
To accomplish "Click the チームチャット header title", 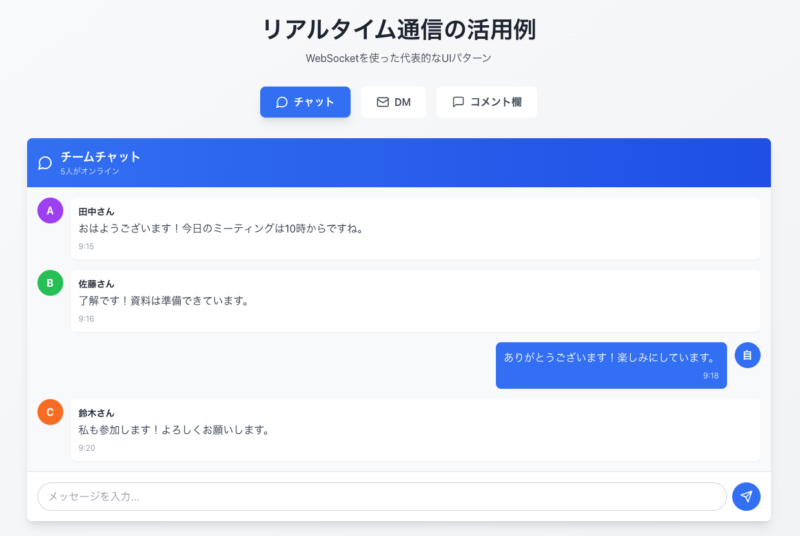I will coord(100,156).
